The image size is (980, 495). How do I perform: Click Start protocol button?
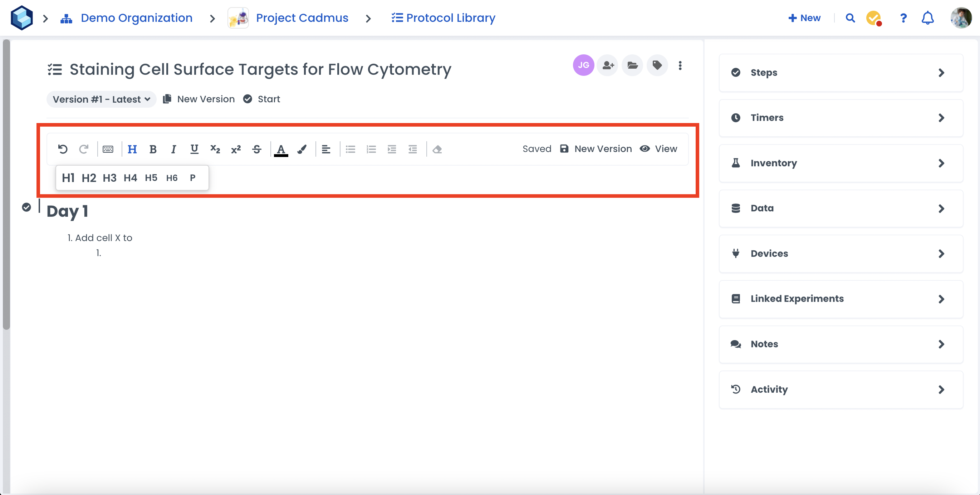[262, 99]
